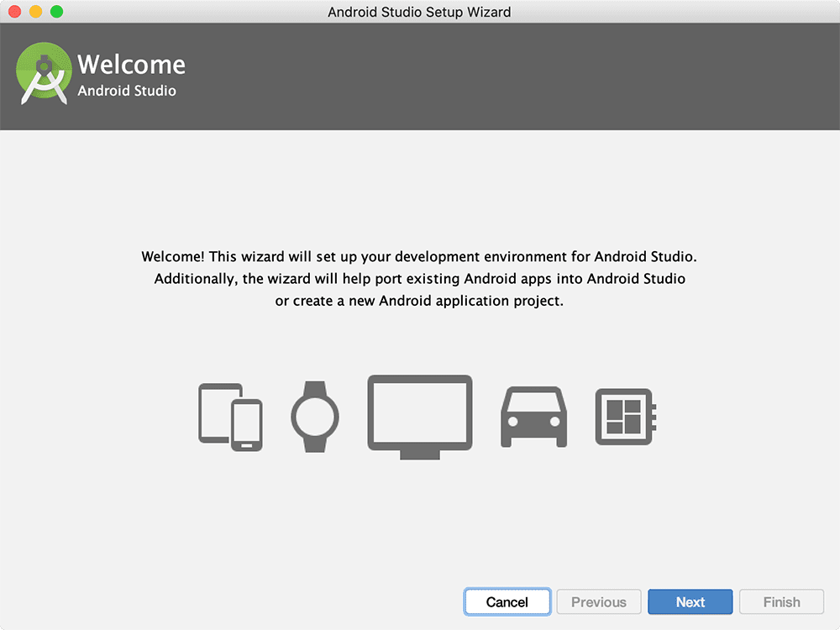Click the disabled Previous button
The image size is (840, 630).
click(598, 601)
